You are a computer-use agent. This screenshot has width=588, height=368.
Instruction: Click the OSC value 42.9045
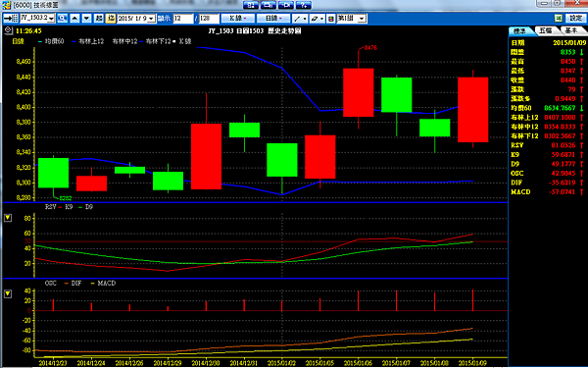563,173
